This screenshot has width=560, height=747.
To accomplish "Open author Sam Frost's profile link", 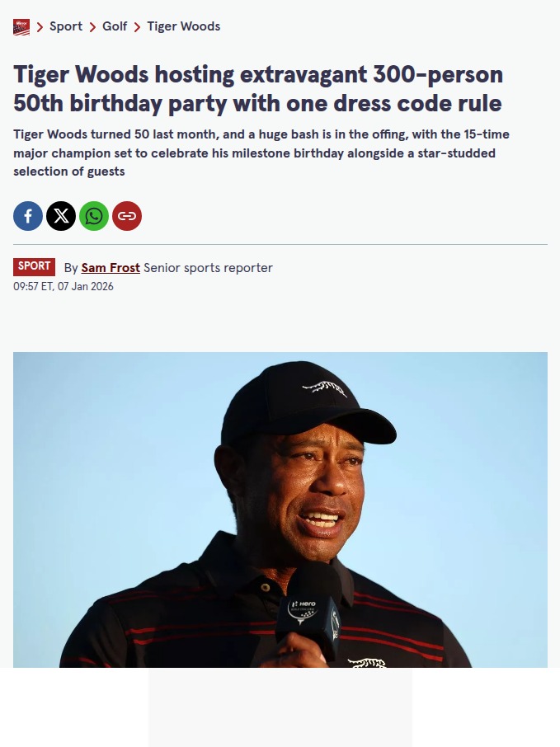I will [111, 268].
